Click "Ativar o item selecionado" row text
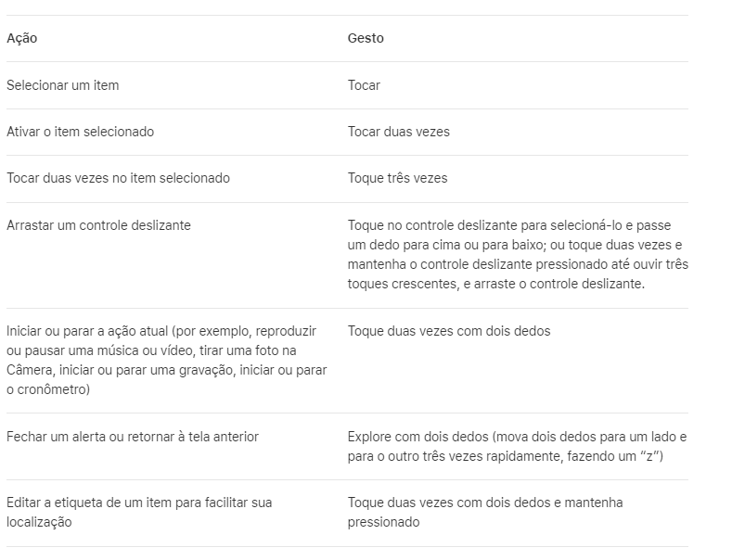732x560 pixels. click(80, 132)
